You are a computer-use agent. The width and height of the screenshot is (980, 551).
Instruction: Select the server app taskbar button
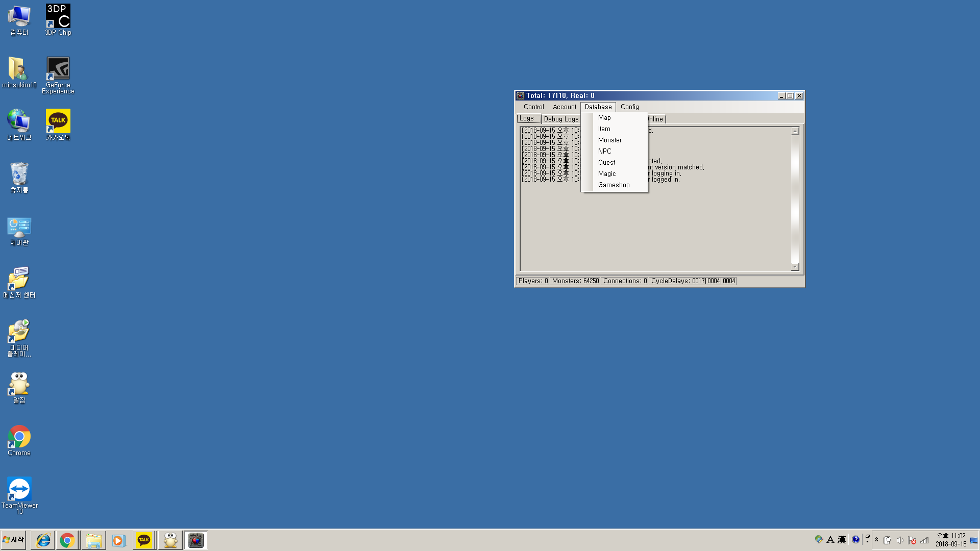tap(196, 540)
